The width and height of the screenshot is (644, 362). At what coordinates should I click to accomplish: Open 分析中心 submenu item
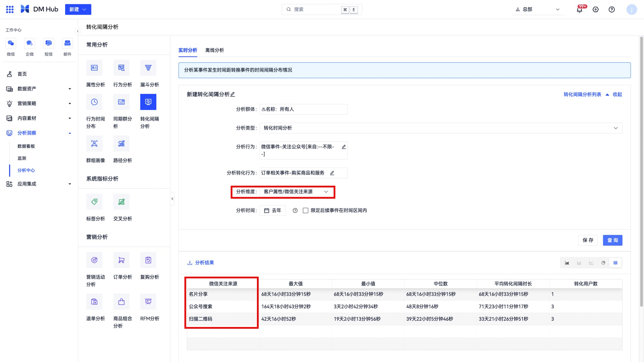point(26,170)
